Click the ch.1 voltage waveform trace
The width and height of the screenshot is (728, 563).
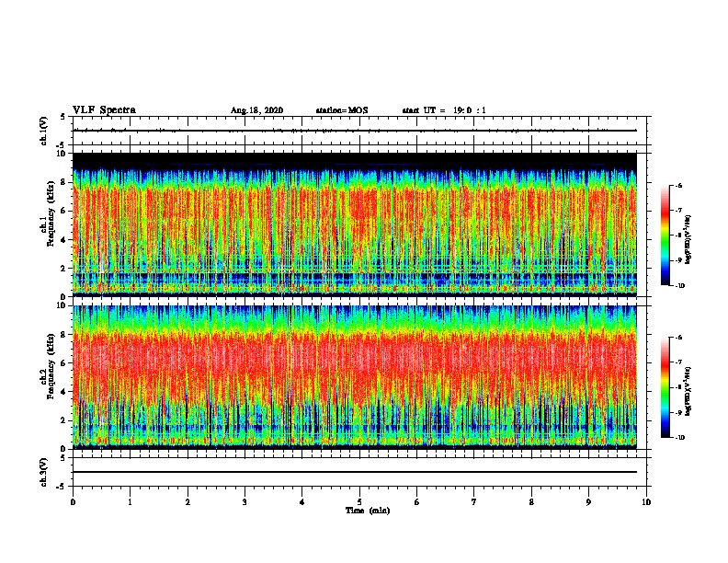(355, 131)
